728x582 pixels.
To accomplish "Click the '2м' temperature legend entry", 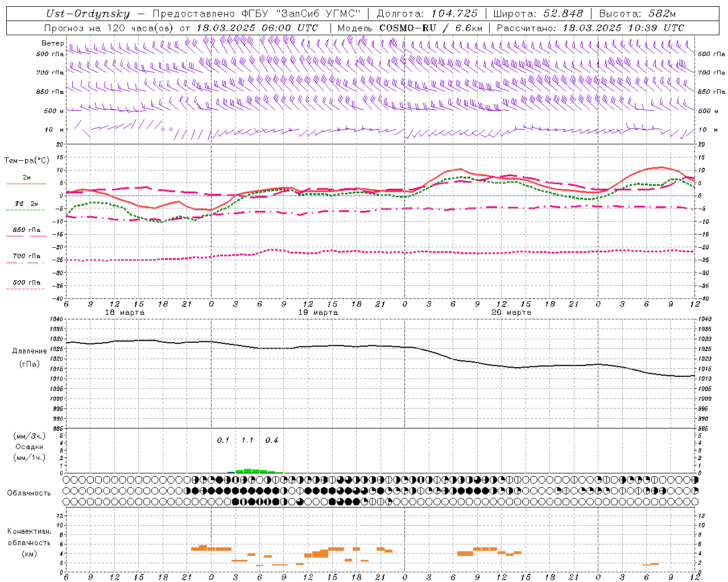I will (27, 178).
